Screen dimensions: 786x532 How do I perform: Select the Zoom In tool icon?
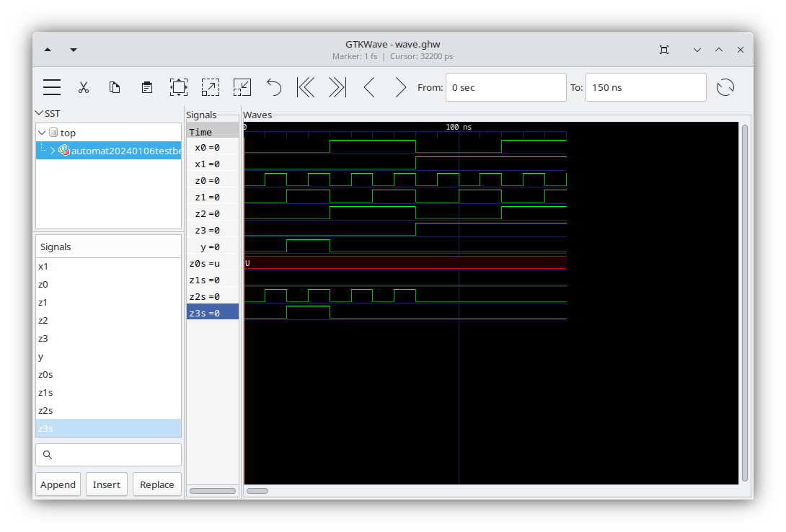pos(210,87)
